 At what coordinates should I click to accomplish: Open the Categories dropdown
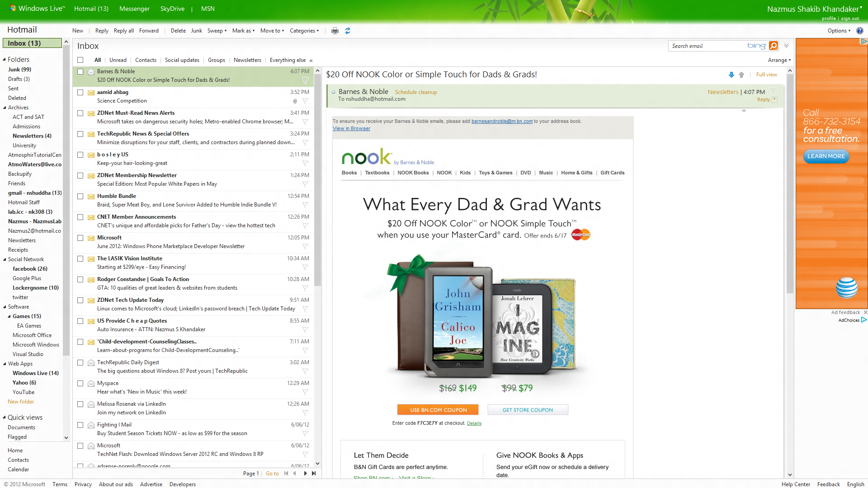tap(304, 31)
